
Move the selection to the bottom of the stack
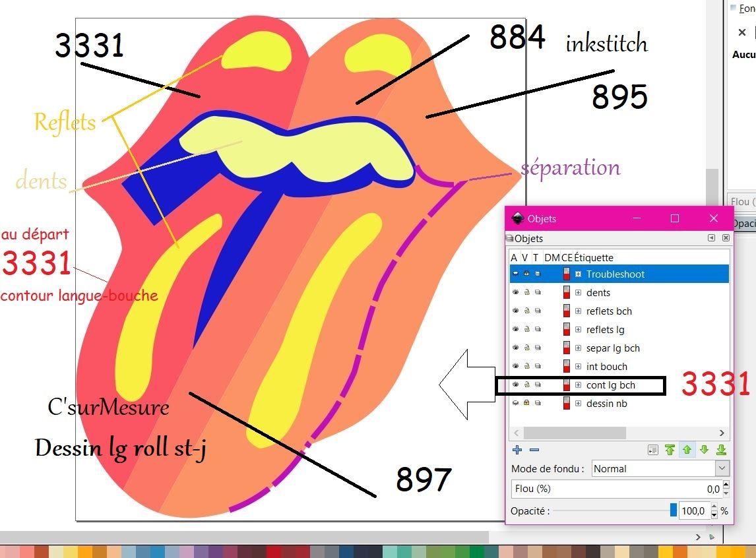[x=721, y=450]
